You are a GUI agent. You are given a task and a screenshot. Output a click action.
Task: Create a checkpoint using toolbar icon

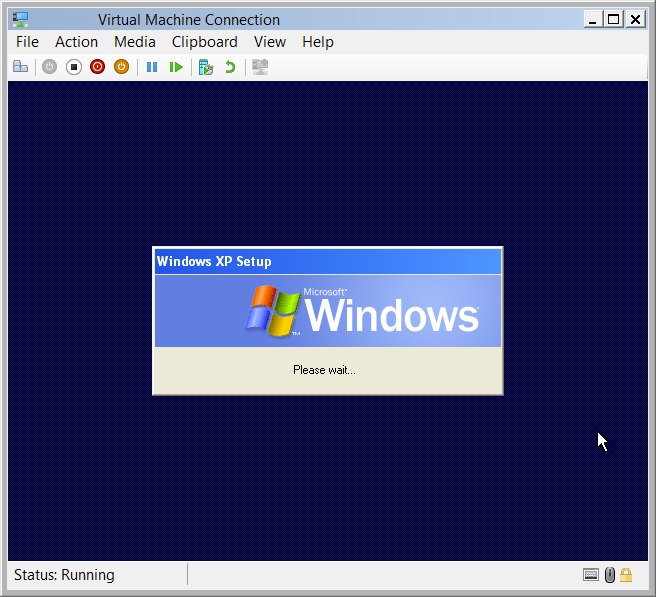click(x=206, y=67)
